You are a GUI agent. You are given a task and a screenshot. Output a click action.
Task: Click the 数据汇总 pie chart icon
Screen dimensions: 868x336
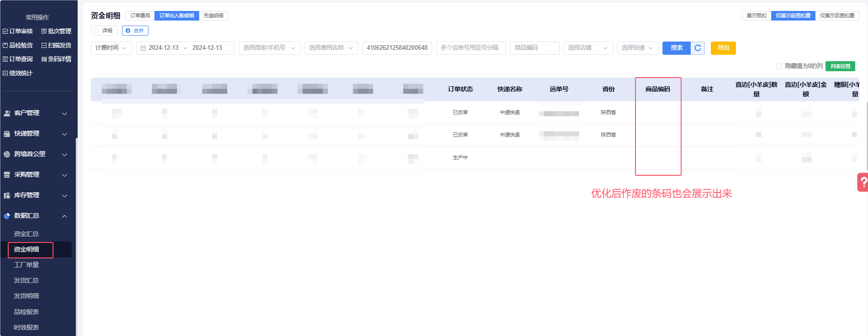(7, 216)
